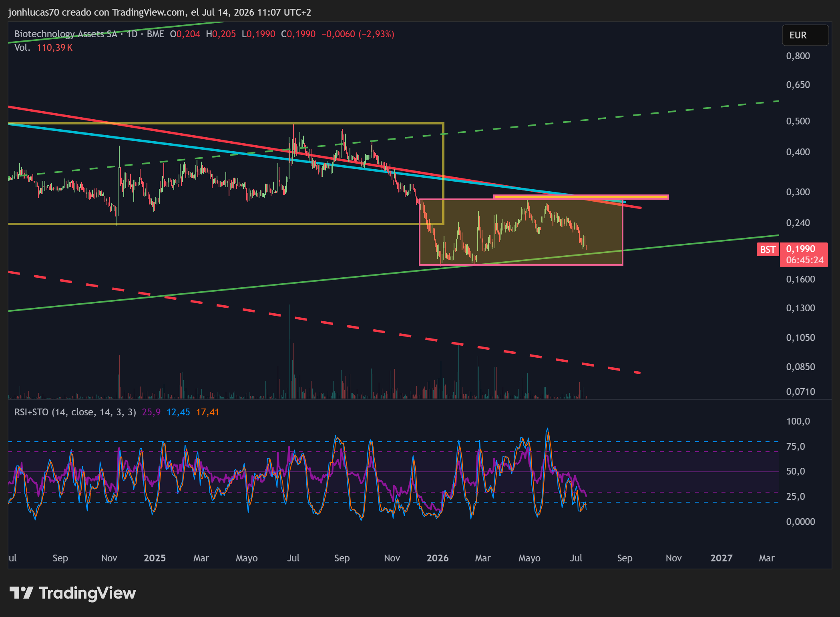This screenshot has height=617, width=840.
Task: Click the 1D interval label in legend
Action: click(x=132, y=34)
